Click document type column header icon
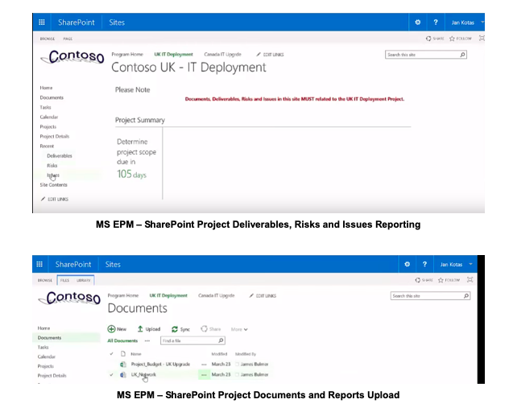 click(x=123, y=354)
